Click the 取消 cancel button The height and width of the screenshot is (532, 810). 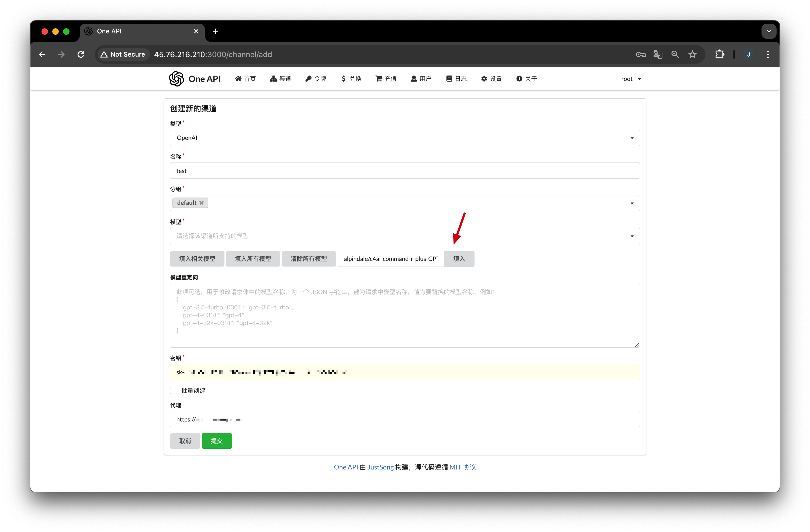coord(185,441)
